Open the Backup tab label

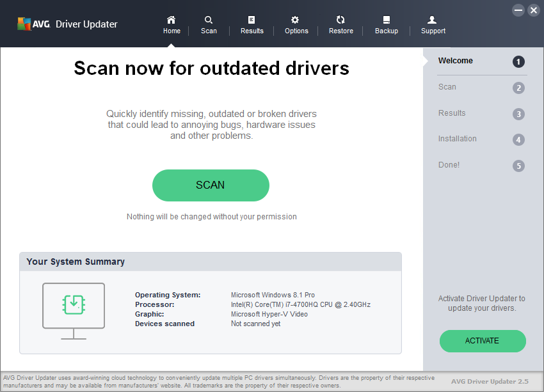tap(387, 31)
